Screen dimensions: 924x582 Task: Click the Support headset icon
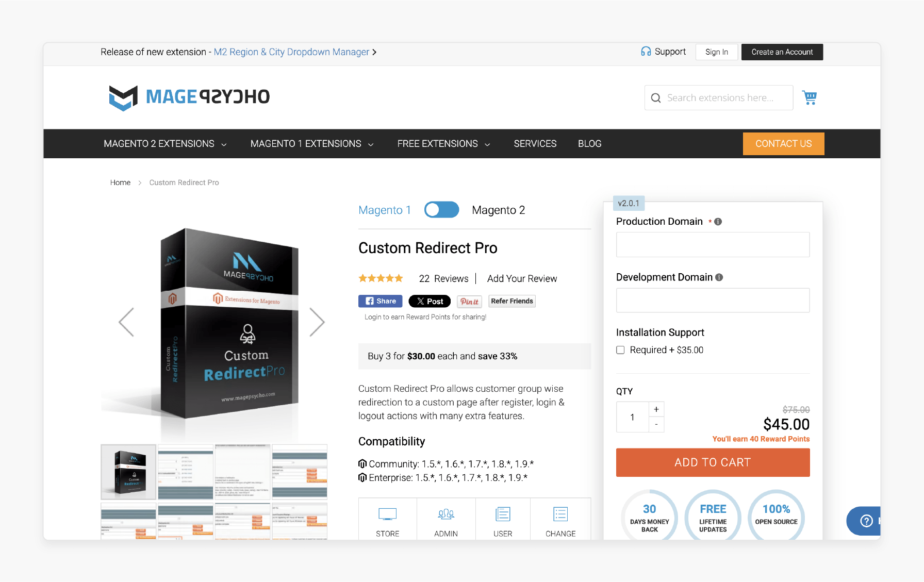(x=646, y=52)
